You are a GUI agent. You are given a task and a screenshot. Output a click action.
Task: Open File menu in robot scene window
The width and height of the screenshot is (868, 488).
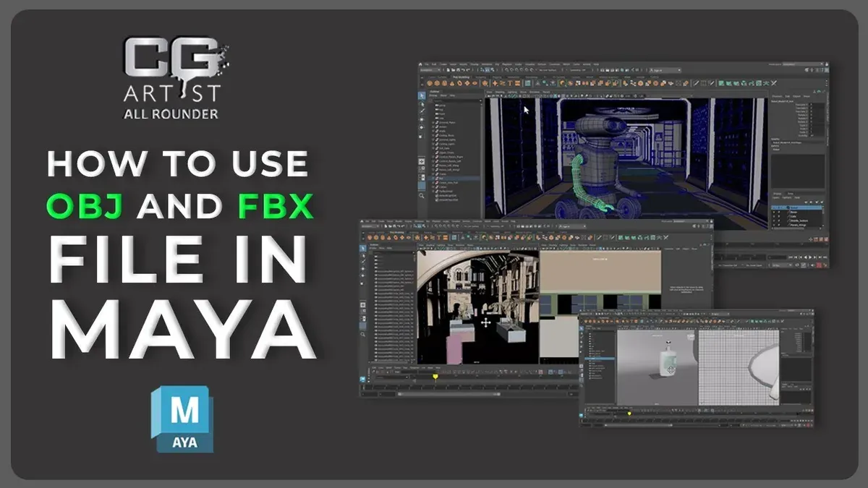point(427,64)
